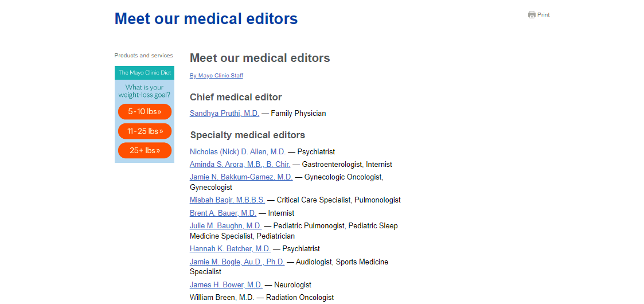View James H. Bower, M.D. profile
This screenshot has height=304, width=644.
(226, 284)
